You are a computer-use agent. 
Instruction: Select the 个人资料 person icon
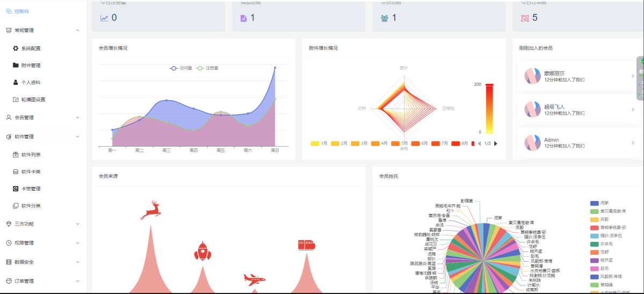coord(16,83)
